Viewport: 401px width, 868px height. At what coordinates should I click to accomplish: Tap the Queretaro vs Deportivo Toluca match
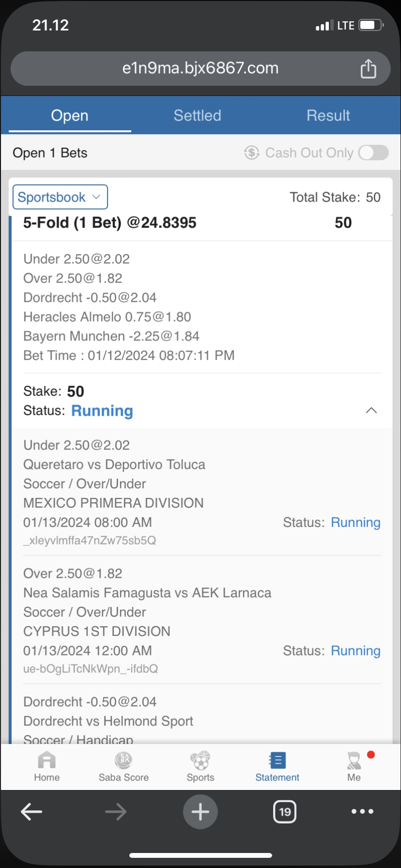[114, 465]
